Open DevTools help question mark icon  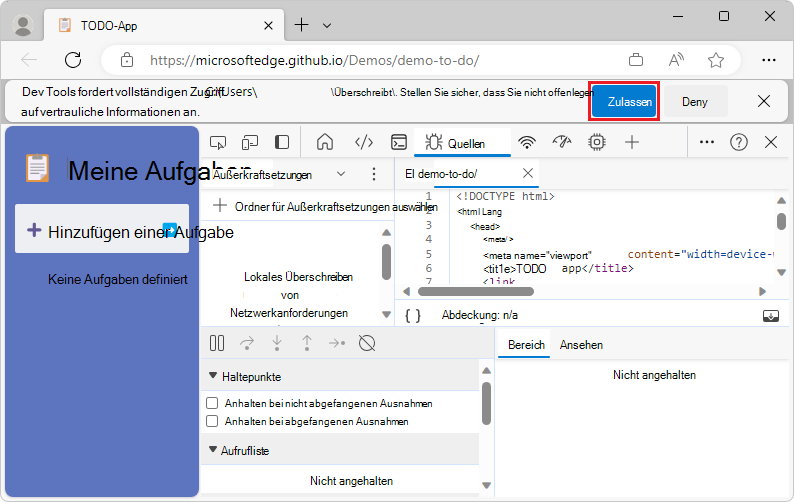[739, 142]
